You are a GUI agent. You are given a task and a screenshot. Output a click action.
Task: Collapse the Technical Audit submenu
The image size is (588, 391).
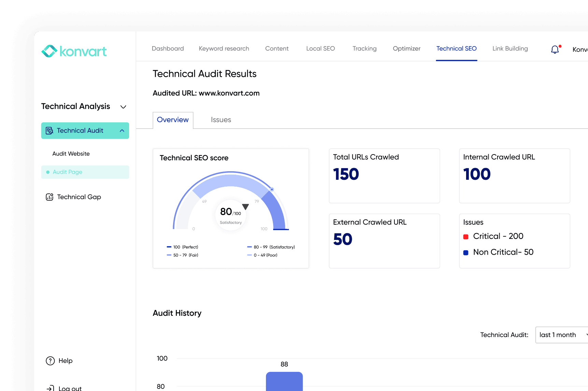pos(122,131)
